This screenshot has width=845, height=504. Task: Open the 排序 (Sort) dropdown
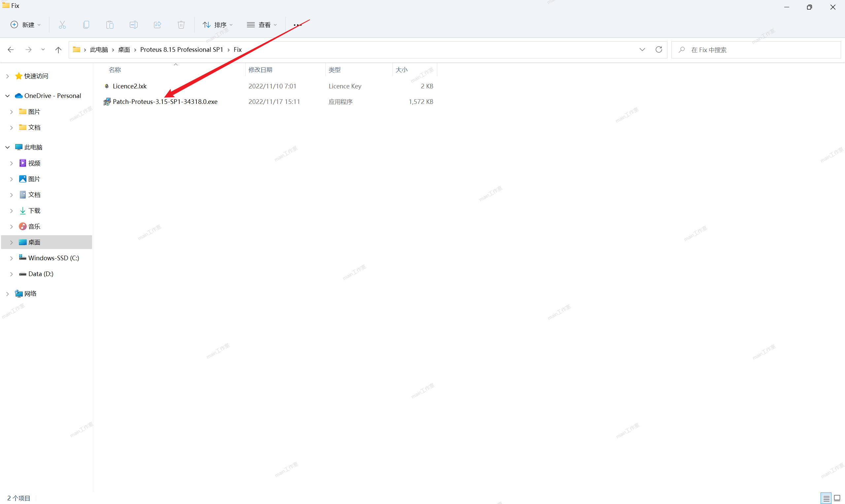coord(218,25)
